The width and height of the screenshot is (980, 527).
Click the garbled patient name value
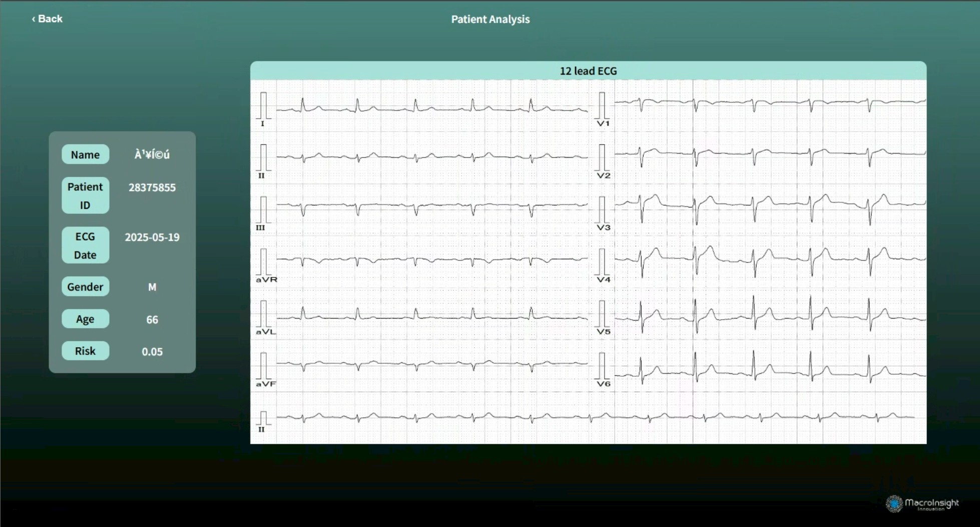tap(152, 155)
